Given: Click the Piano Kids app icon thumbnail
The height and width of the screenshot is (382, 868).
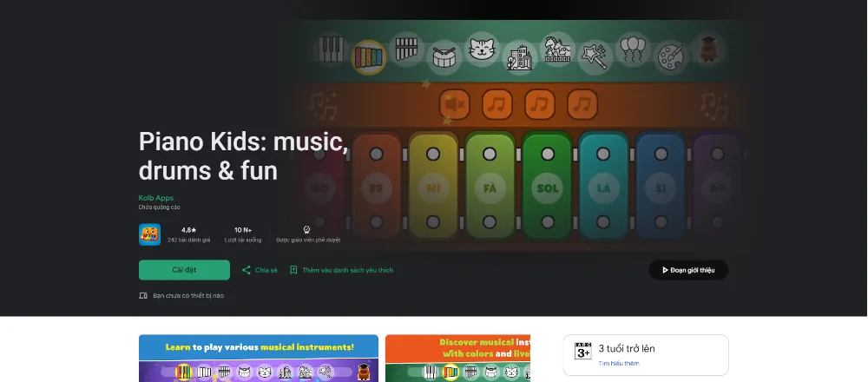Looking at the screenshot, I should [149, 234].
